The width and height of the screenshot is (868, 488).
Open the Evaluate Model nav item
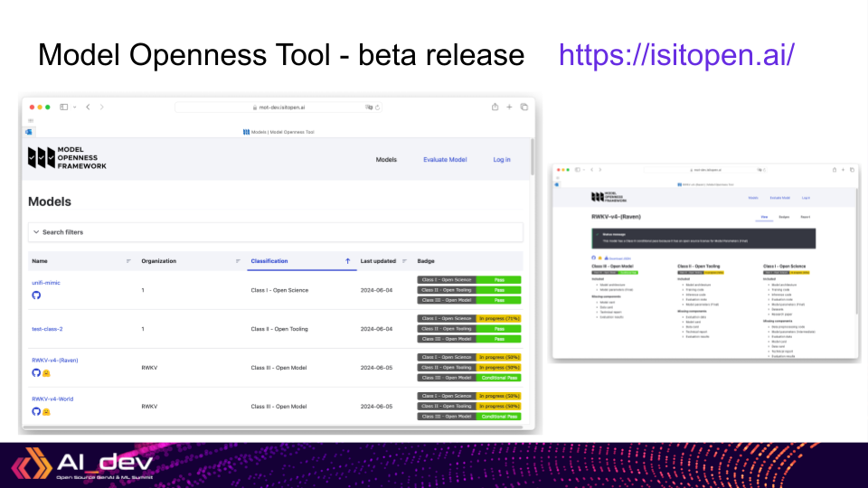445,159
